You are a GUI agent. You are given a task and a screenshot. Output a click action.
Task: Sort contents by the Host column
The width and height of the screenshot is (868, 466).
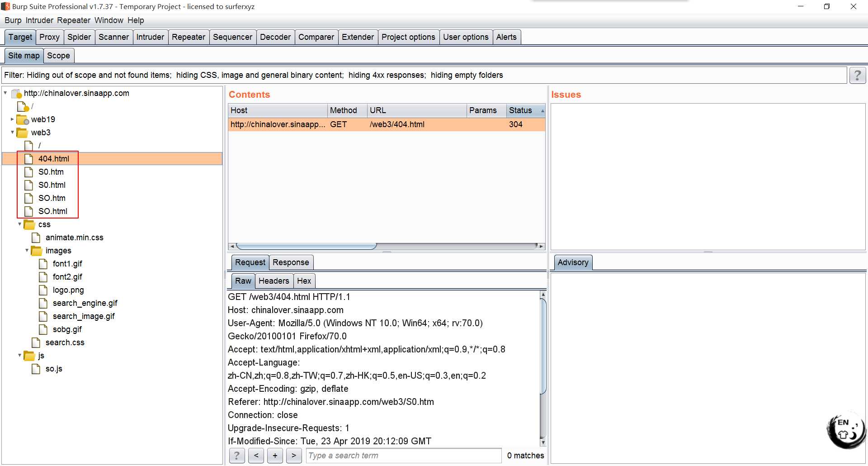[278, 110]
